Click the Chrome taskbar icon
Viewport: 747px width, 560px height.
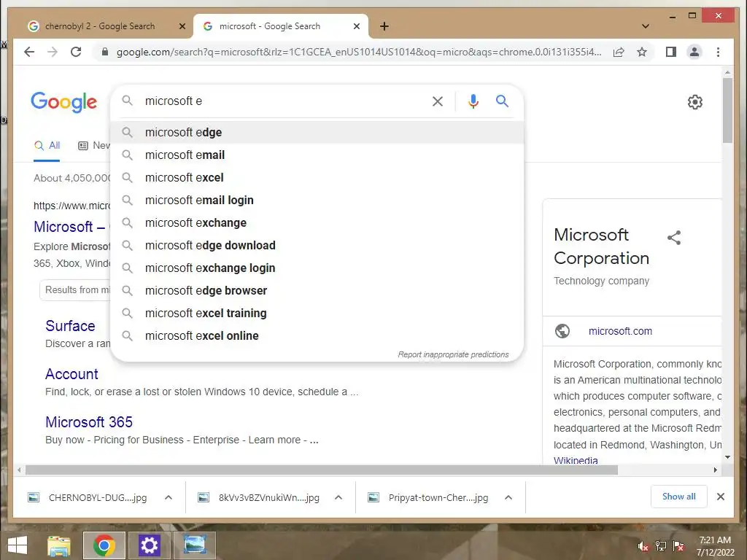pos(104,545)
